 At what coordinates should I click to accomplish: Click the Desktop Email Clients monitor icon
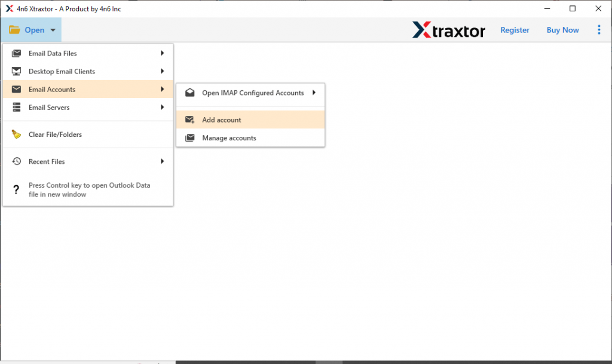pyautogui.click(x=17, y=72)
